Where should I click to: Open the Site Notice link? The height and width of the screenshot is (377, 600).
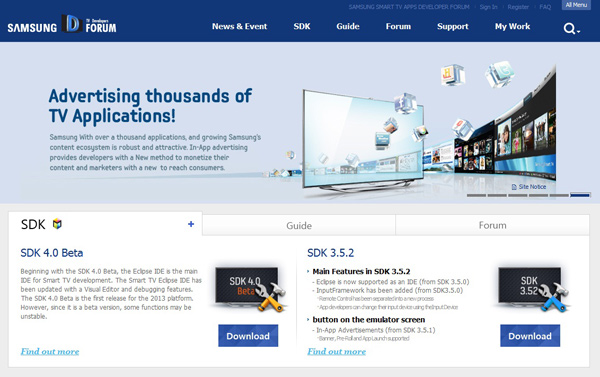click(x=532, y=187)
